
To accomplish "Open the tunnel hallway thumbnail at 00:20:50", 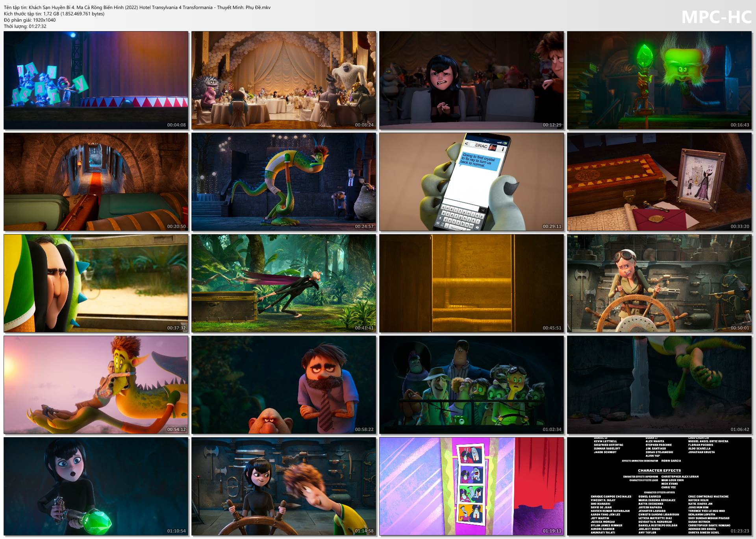I will [96, 182].
